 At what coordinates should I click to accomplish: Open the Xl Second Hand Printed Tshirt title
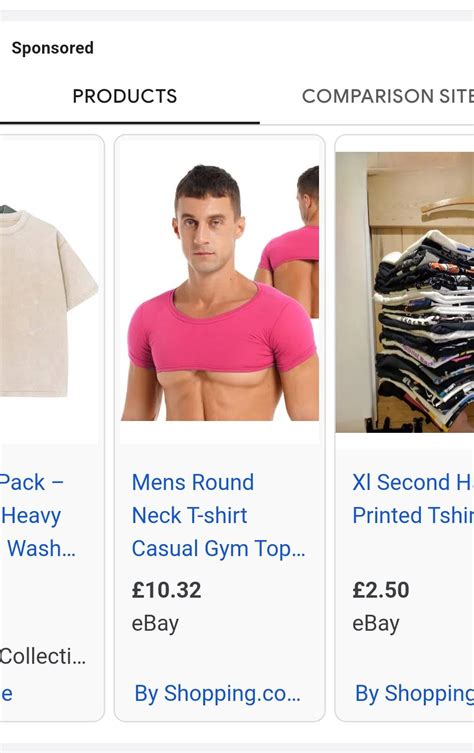[x=413, y=498]
